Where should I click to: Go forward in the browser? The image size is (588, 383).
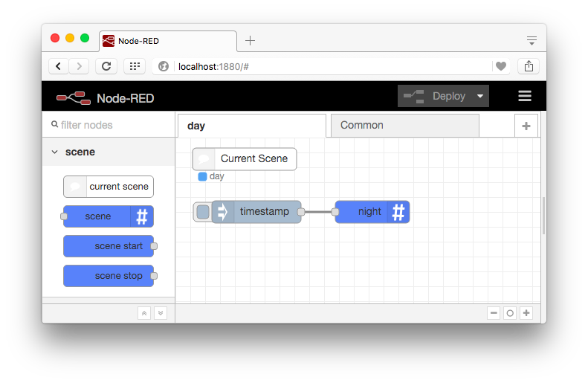(79, 66)
